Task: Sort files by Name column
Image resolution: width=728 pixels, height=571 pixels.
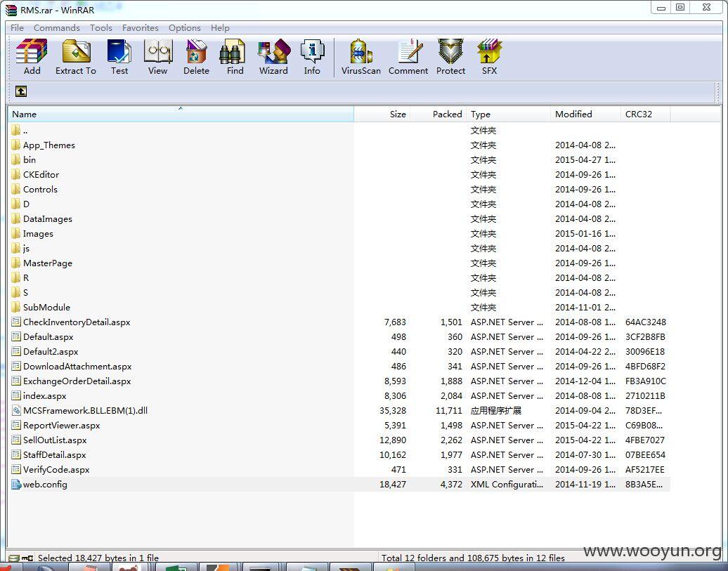Action: coord(181,114)
